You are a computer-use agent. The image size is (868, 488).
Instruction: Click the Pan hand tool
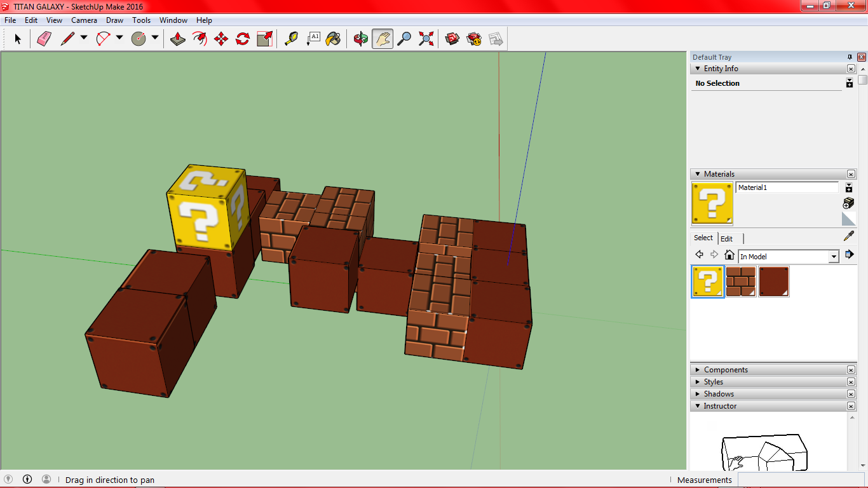click(383, 39)
